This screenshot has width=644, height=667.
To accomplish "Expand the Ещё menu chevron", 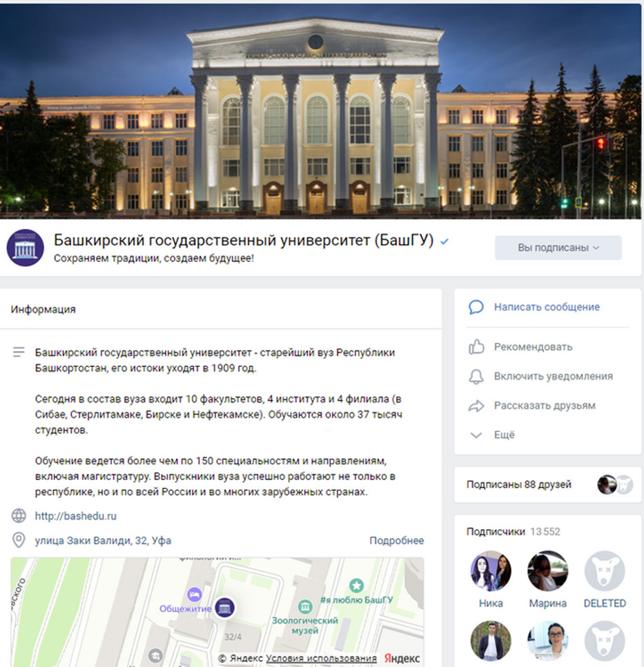I will (476, 435).
